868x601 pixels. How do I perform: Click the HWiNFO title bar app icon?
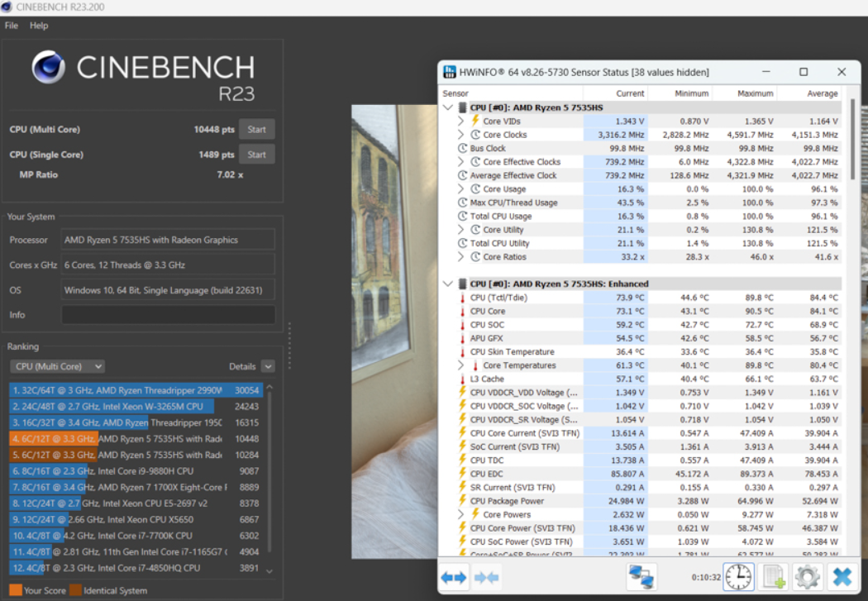coord(450,72)
